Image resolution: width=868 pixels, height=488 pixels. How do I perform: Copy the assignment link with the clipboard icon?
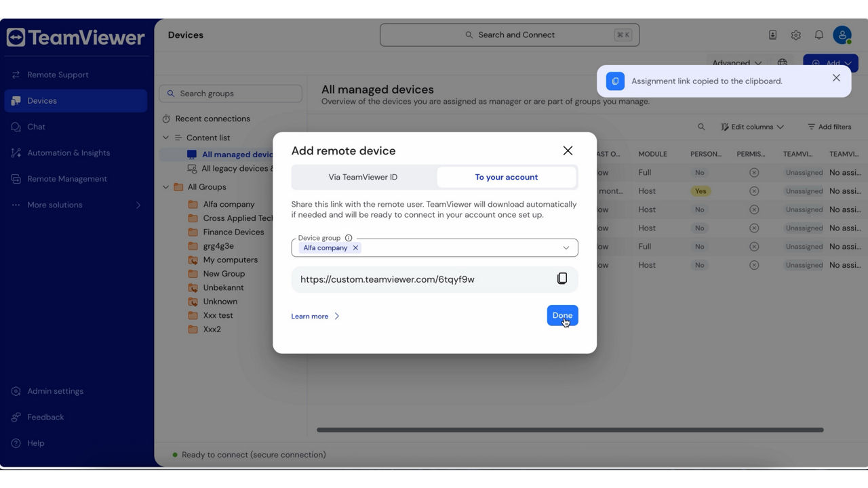[562, 279]
